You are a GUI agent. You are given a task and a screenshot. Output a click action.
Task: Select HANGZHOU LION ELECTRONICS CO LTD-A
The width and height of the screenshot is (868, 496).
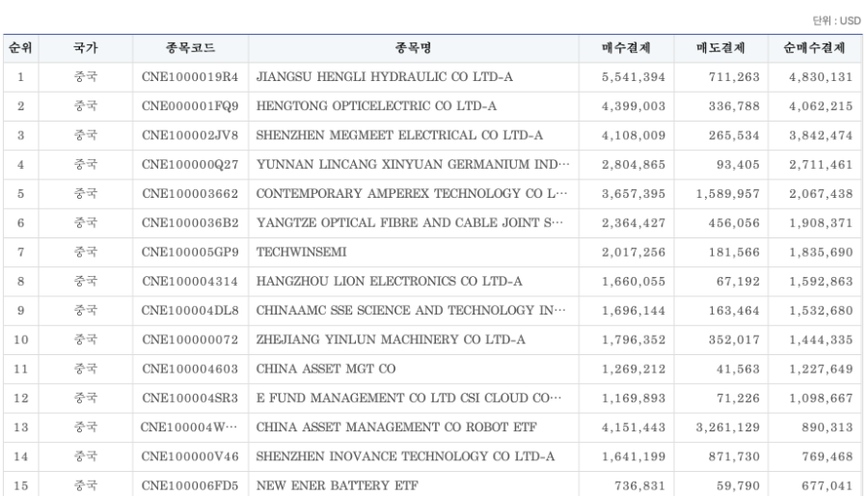point(389,281)
